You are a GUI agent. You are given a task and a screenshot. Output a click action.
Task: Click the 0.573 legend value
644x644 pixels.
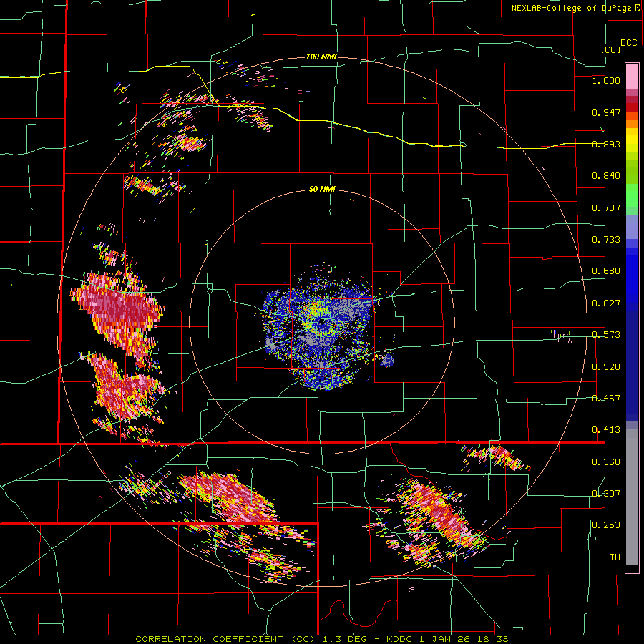click(x=606, y=335)
